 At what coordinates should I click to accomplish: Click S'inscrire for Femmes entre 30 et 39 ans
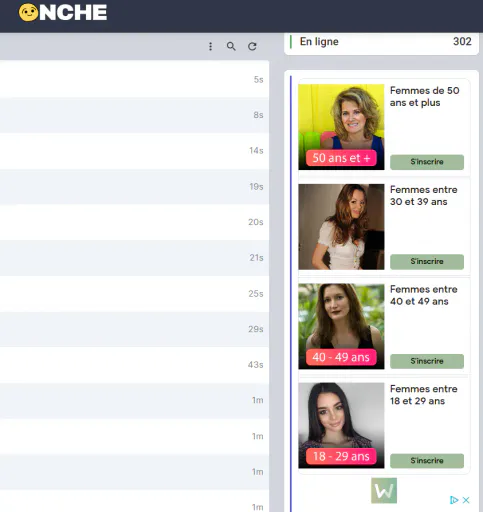[x=427, y=262]
